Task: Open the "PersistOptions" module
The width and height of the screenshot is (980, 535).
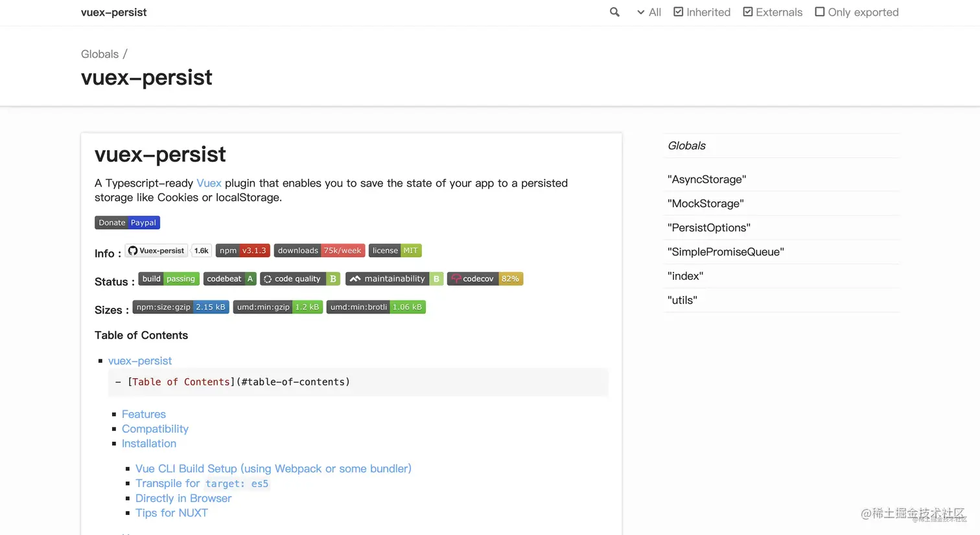Action: (708, 228)
